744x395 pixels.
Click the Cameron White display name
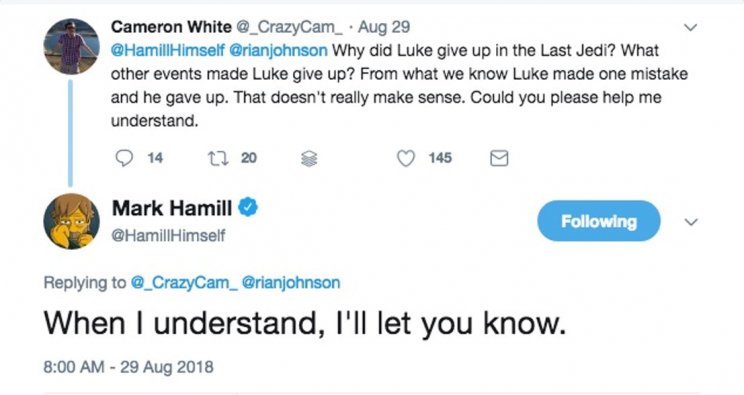click(x=171, y=27)
